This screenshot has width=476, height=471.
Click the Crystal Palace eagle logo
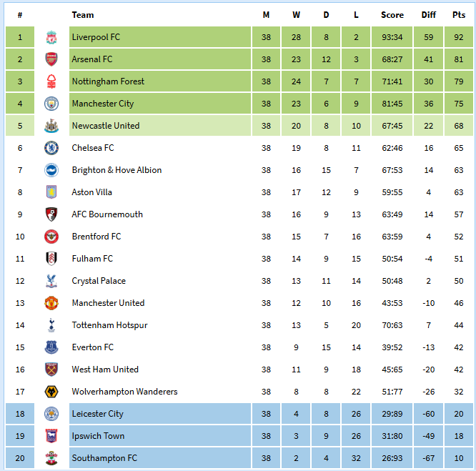51,281
